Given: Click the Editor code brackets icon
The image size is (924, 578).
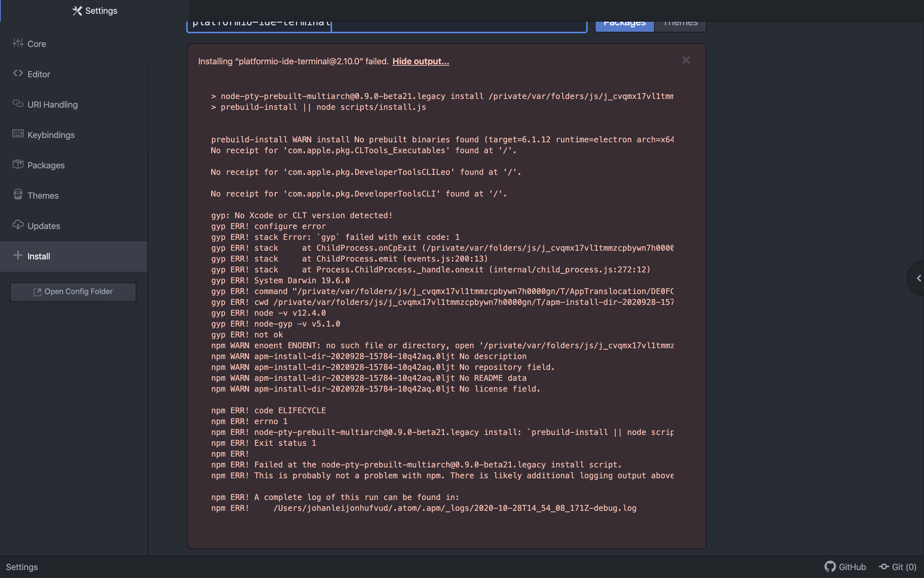Looking at the screenshot, I should pos(18,73).
